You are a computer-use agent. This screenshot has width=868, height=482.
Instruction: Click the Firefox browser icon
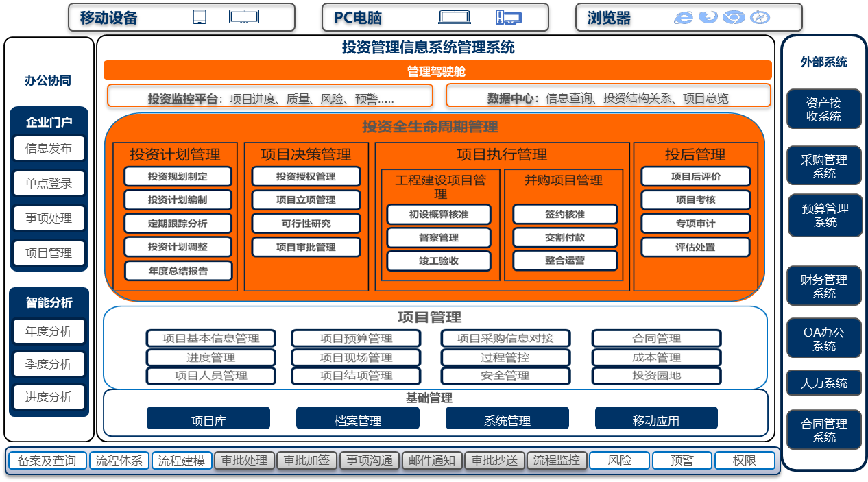coord(708,17)
